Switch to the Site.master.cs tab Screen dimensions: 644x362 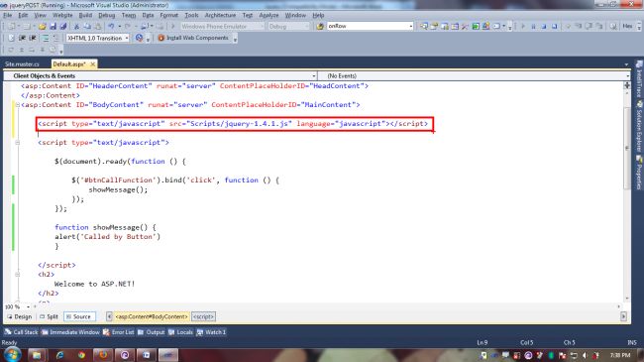point(22,64)
